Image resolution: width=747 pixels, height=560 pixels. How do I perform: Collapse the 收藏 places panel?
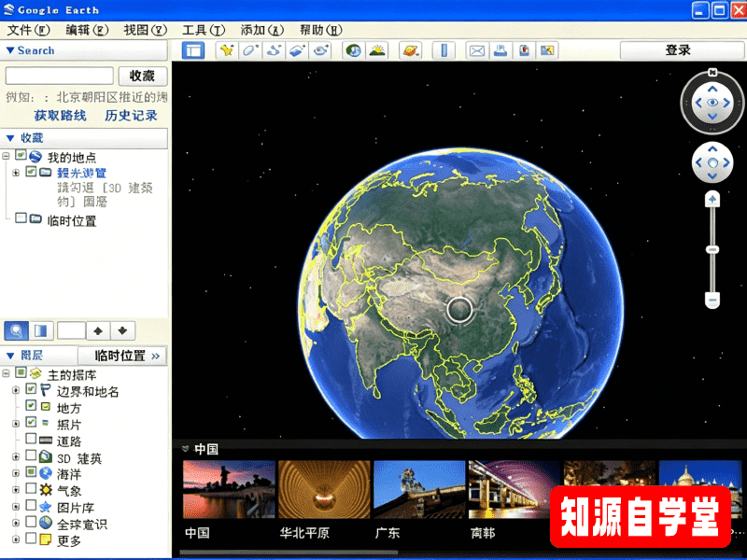10,138
